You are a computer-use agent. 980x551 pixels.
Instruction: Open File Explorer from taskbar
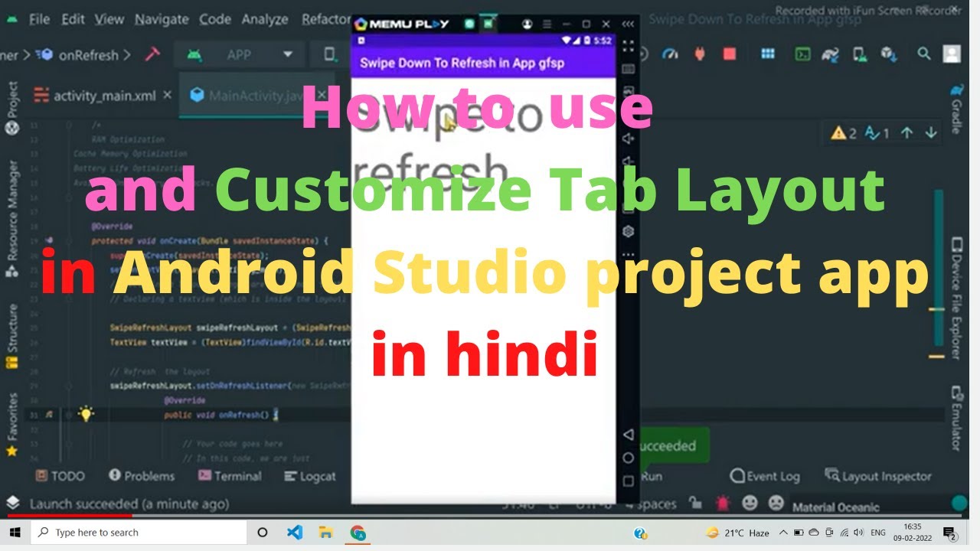pos(325,533)
